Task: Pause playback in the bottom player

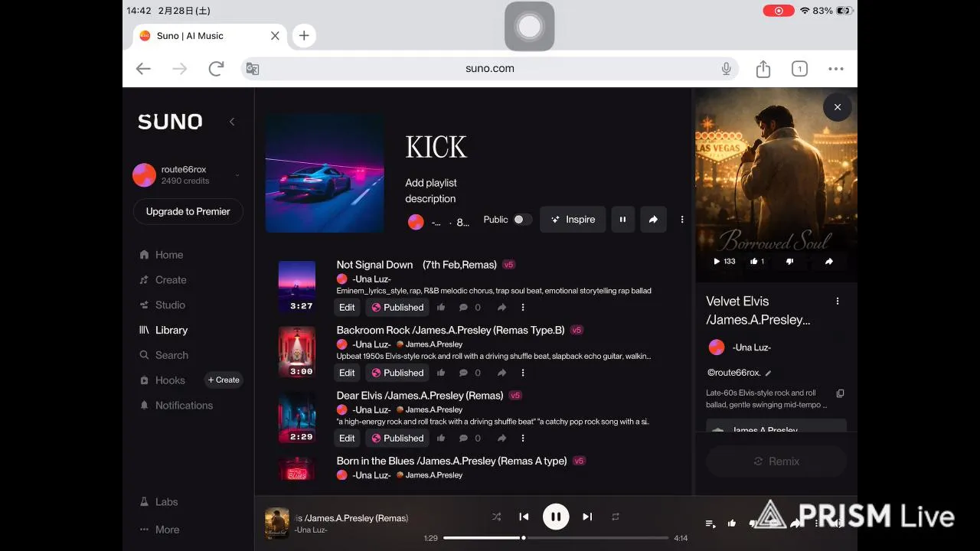Action: [x=556, y=517]
